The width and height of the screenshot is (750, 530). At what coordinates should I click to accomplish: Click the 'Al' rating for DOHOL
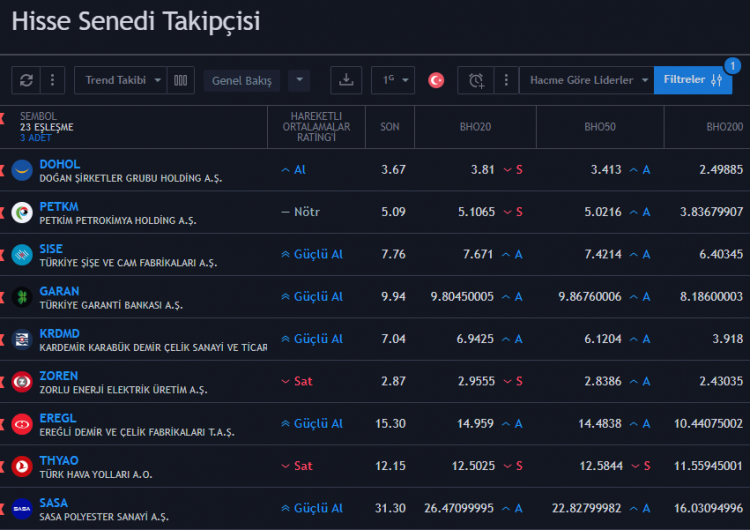point(294,170)
